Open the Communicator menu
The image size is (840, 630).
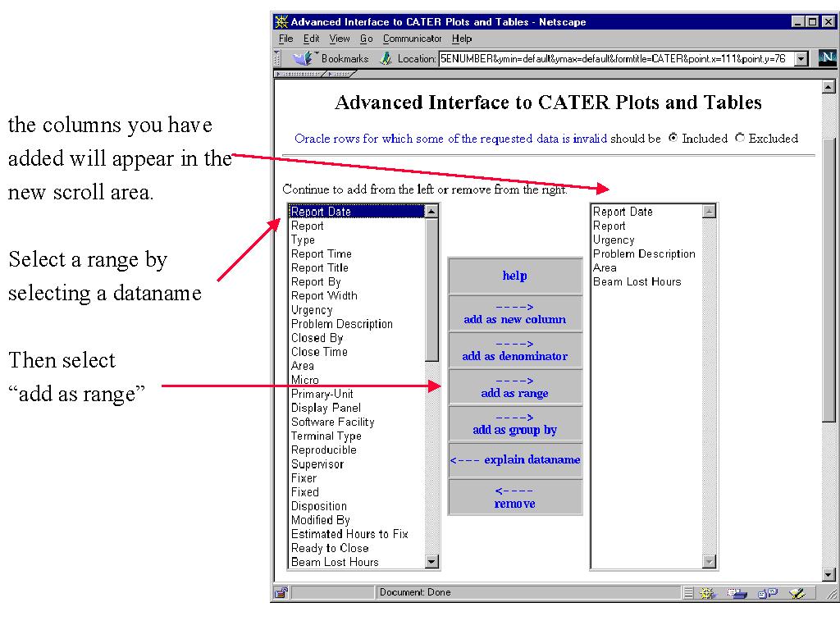click(x=412, y=39)
